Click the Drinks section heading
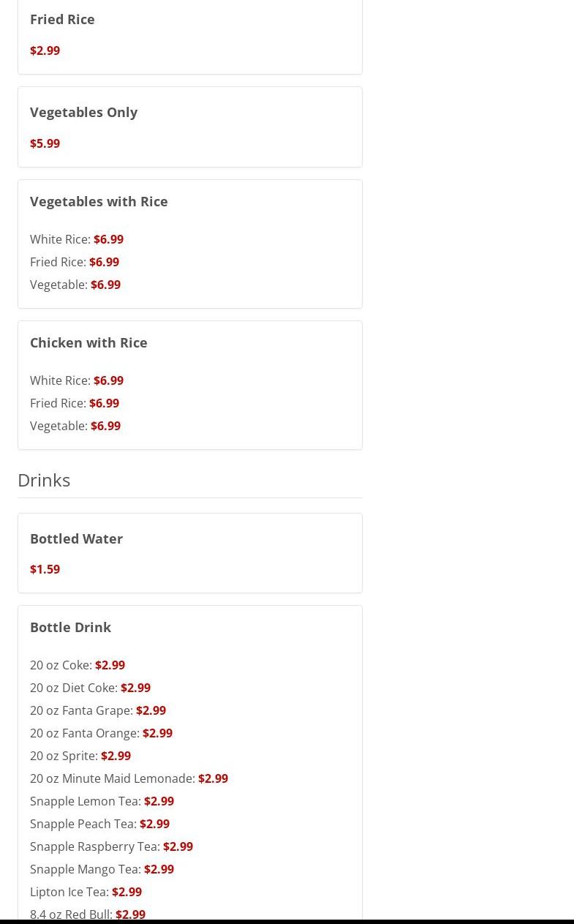Image resolution: width=574 pixels, height=924 pixels. tap(44, 480)
